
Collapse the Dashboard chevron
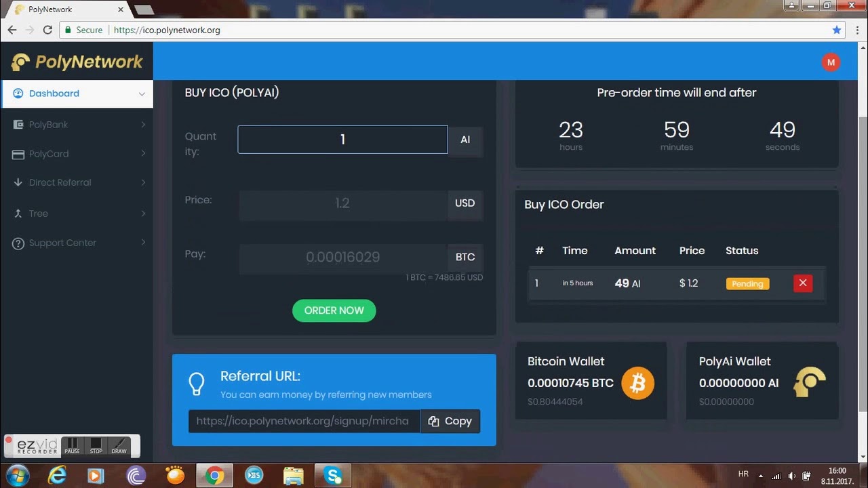click(142, 94)
